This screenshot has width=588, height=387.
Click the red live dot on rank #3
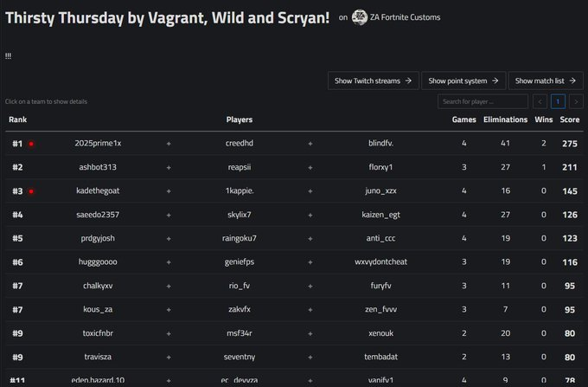(x=31, y=191)
